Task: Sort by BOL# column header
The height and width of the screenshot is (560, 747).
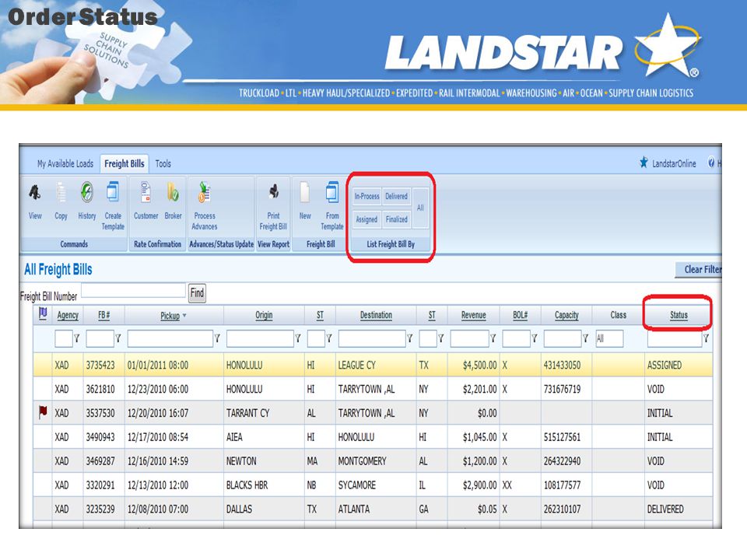Action: (x=521, y=315)
